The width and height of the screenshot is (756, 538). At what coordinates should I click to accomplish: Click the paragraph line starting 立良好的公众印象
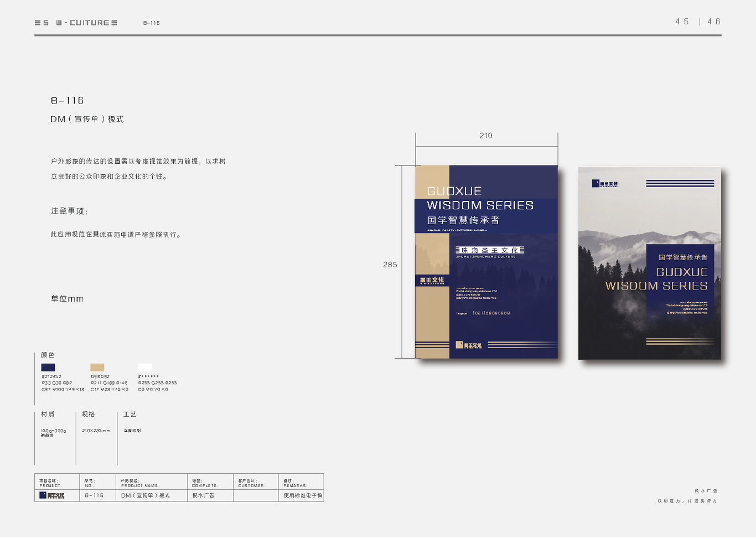pos(109,177)
